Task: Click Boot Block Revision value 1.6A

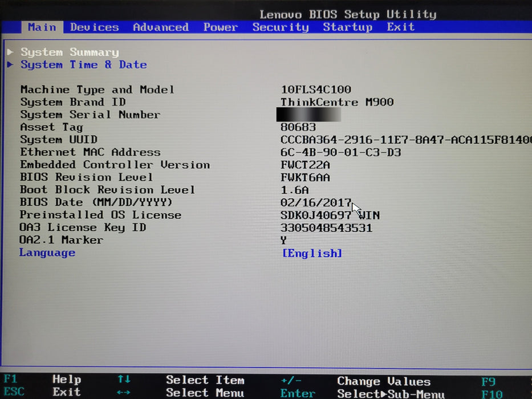Action: 294,190
